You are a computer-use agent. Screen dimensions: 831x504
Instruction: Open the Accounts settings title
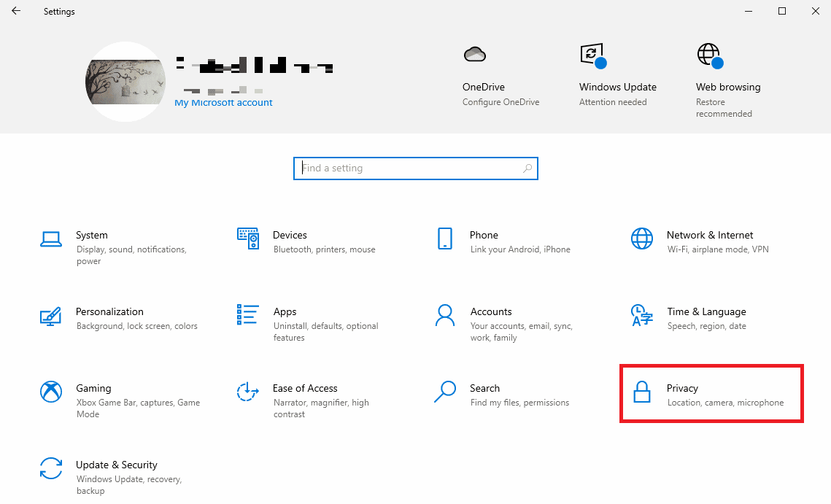point(491,311)
